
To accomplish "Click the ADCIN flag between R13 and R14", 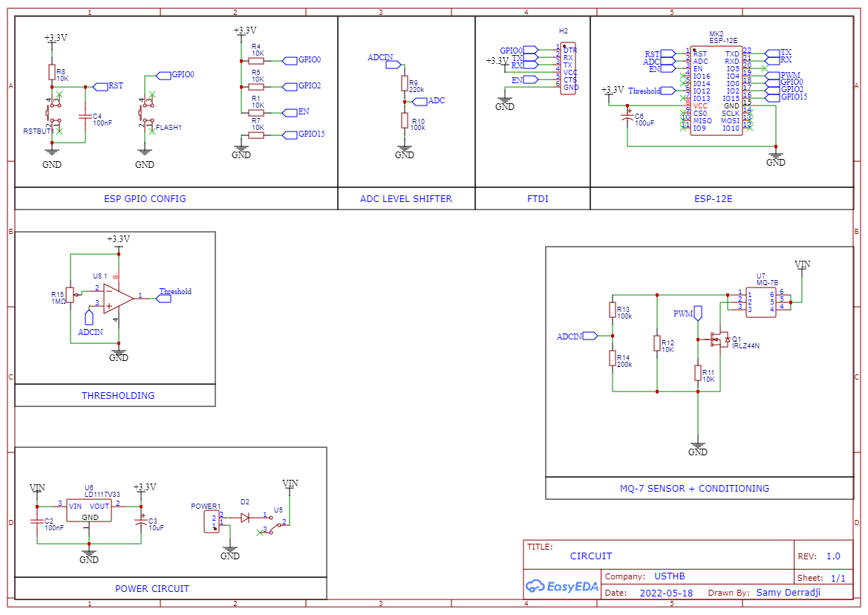I will [x=590, y=336].
